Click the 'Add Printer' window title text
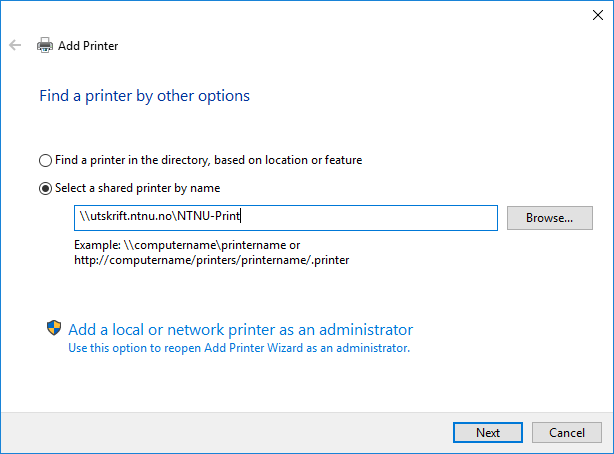This screenshot has width=614, height=454. pos(88,46)
